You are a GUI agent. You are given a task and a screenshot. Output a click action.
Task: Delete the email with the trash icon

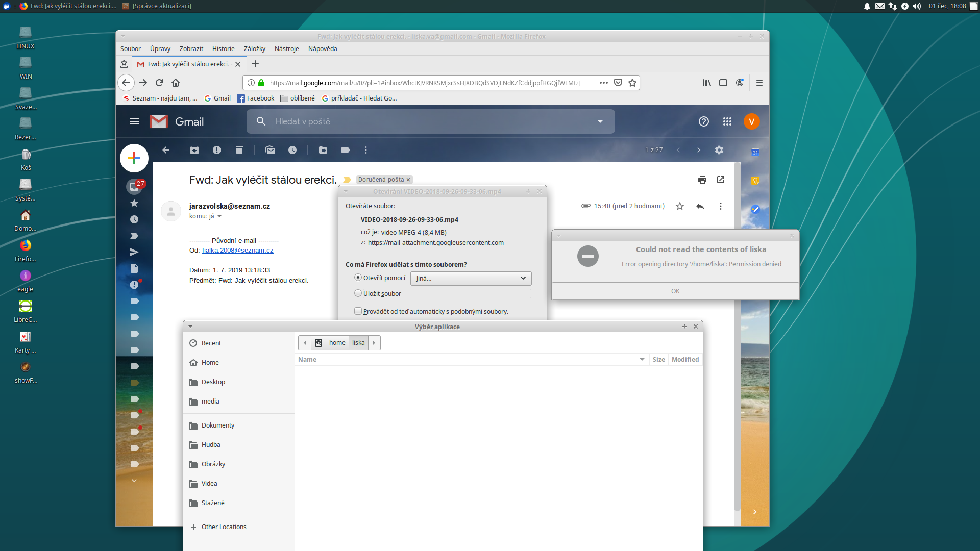[239, 150]
